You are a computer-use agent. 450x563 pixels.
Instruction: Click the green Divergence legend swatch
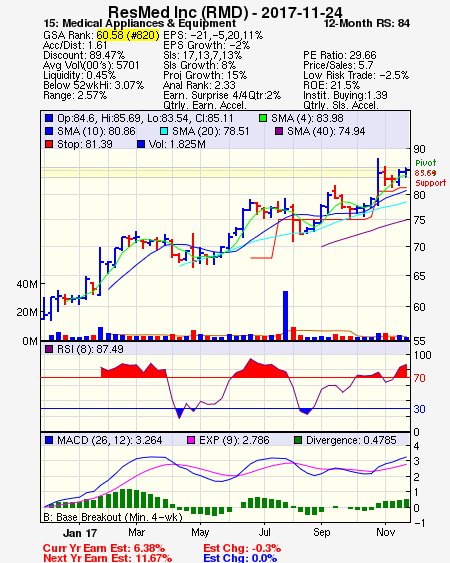click(x=298, y=440)
